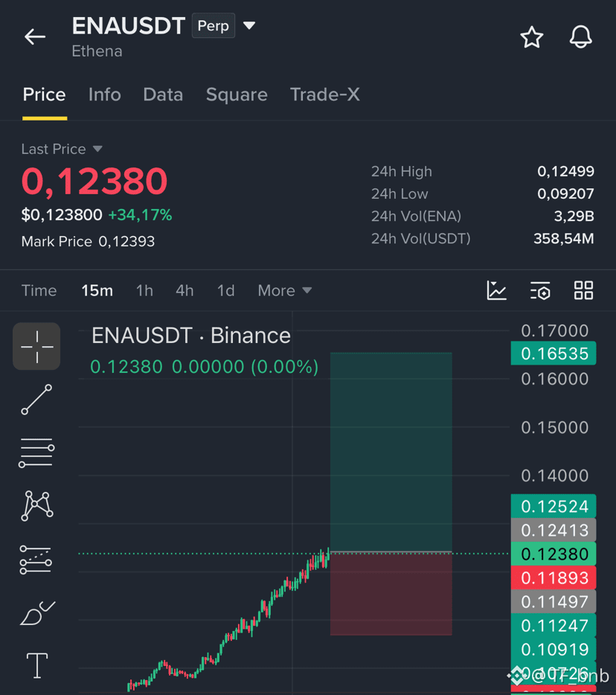Screen dimensions: 616x695
Task: Click the 0.10919 price axis label
Action: (554, 650)
